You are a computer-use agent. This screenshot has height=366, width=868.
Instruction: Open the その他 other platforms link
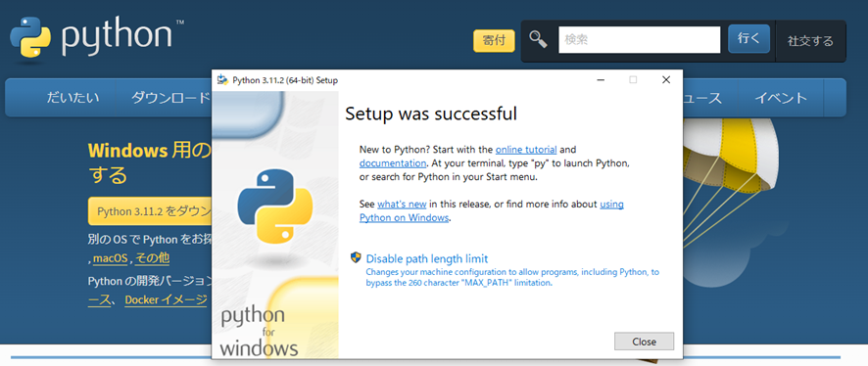[x=152, y=258]
